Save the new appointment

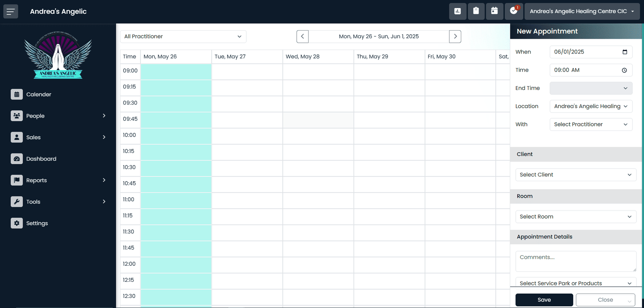click(x=544, y=300)
